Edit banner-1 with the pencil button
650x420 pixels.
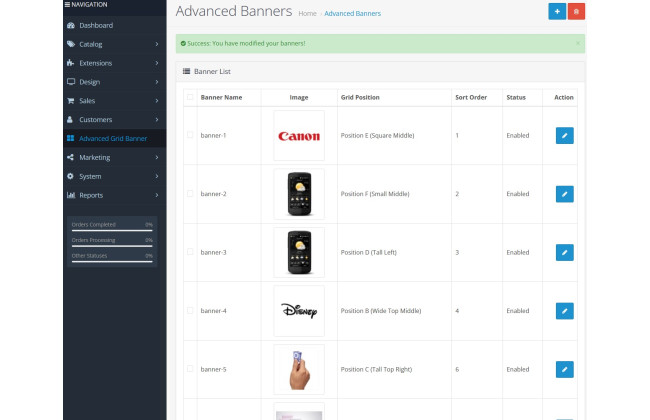(564, 136)
